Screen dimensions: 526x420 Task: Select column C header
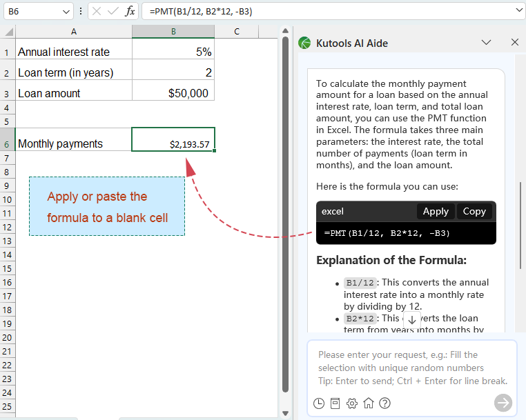(237, 32)
